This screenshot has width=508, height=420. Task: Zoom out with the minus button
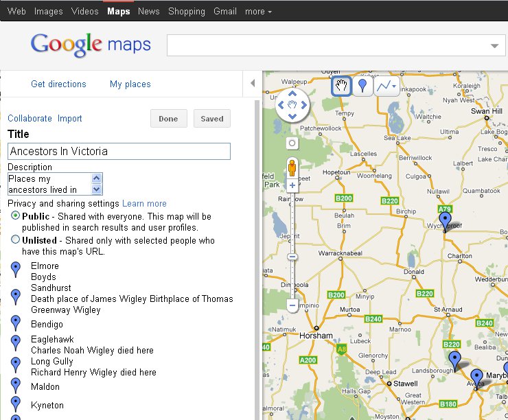292,305
